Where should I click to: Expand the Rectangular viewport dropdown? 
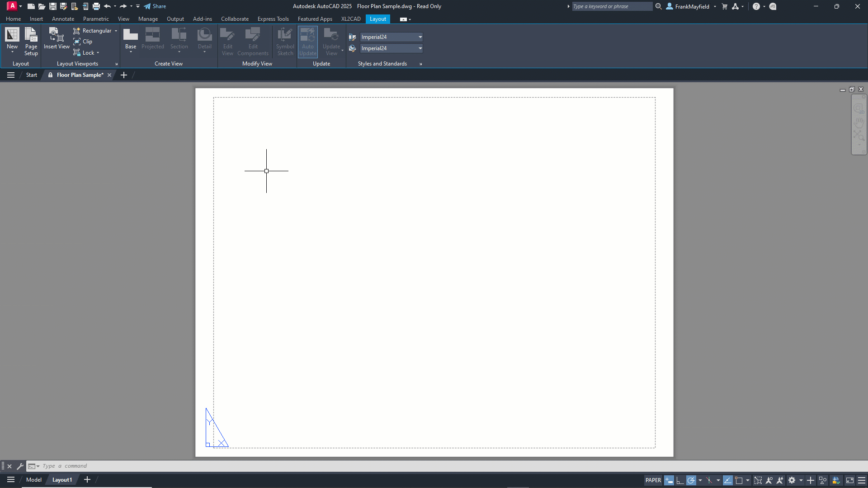[116, 31]
